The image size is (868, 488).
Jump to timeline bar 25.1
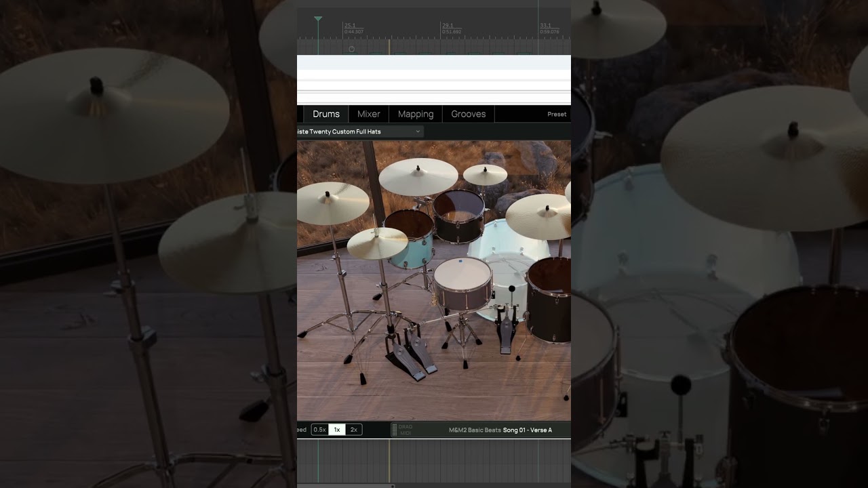(350, 25)
